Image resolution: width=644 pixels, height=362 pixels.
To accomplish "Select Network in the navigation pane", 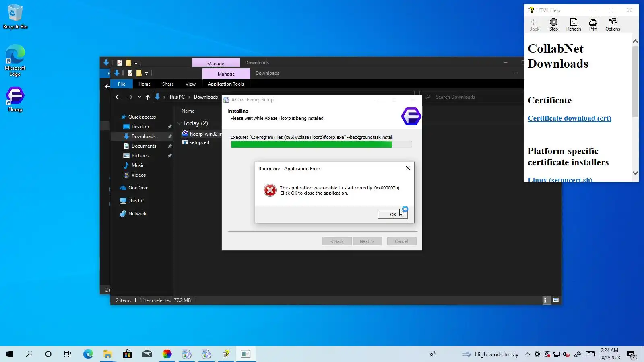I will point(137,214).
